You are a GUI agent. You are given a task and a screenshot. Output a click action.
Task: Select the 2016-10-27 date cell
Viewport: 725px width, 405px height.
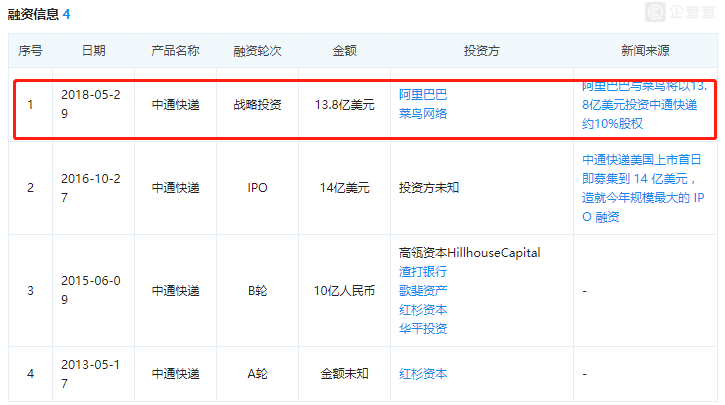click(91, 188)
